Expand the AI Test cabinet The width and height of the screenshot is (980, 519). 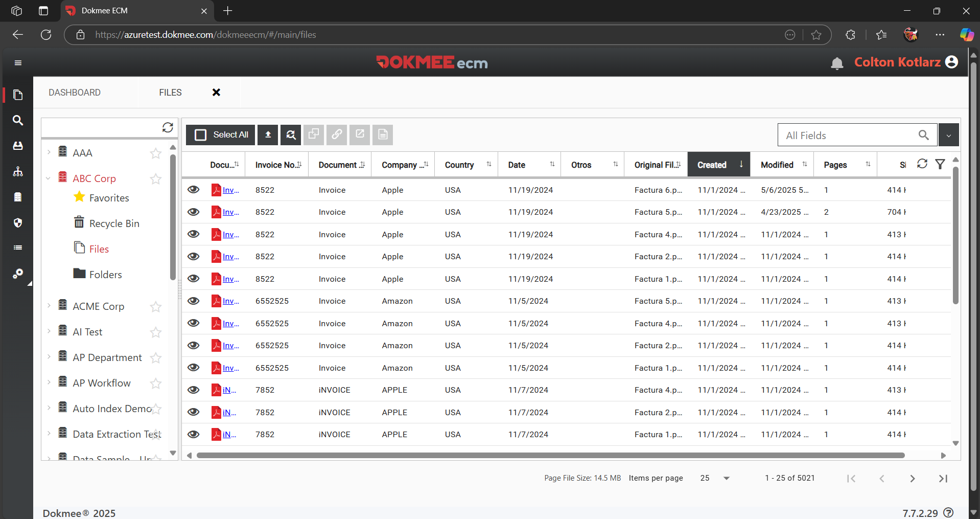pos(49,331)
